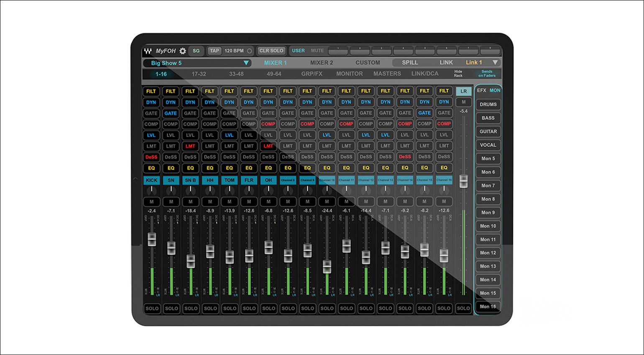Open settings via the gear icon
Screen dimensions: 644x355
coord(183,51)
